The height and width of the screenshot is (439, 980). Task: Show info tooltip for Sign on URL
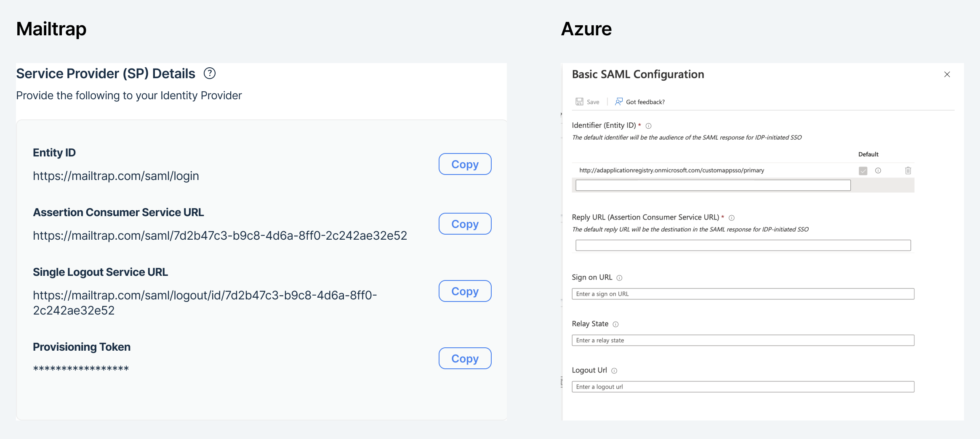point(619,278)
